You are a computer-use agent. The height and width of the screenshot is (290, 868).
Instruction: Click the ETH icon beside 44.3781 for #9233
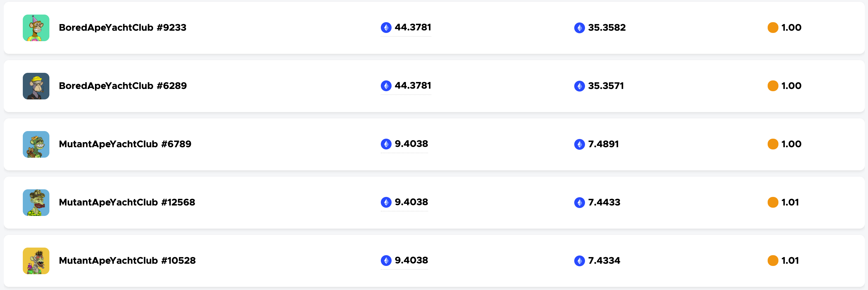point(386,28)
